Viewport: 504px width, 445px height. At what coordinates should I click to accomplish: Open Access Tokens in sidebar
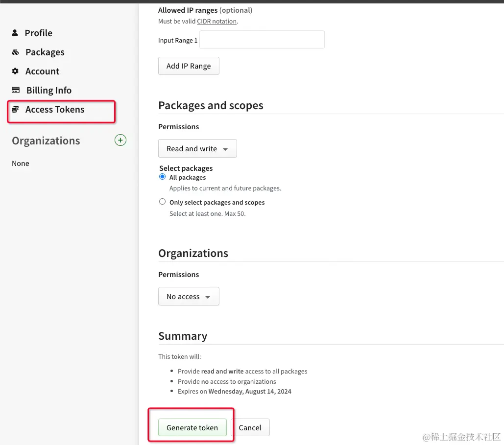pos(55,109)
